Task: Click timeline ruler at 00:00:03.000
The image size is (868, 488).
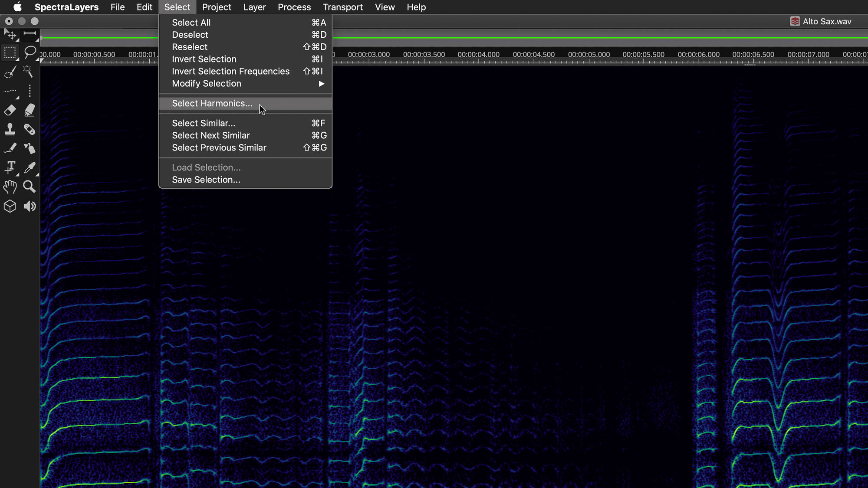Action: (369, 56)
